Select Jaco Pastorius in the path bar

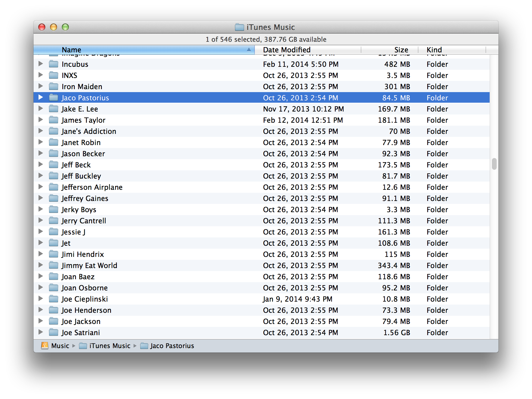coord(167,346)
